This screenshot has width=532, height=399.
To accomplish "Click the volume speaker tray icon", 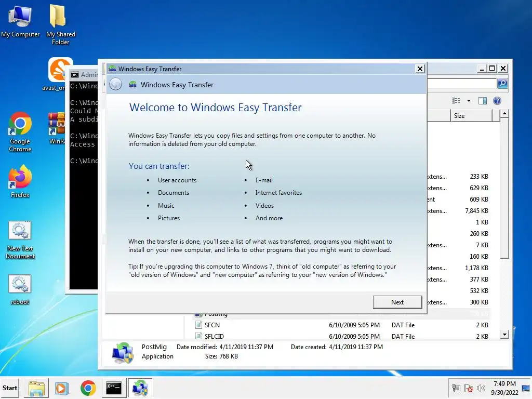I will click(481, 388).
